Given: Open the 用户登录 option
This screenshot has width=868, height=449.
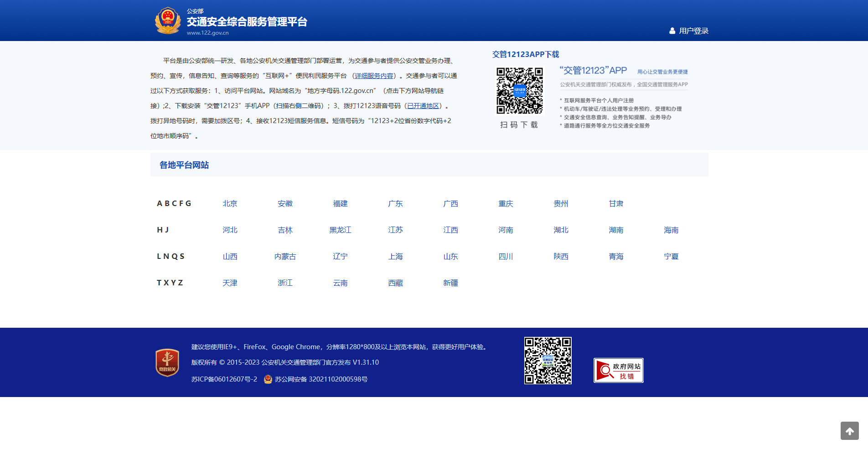Looking at the screenshot, I should click(x=694, y=31).
